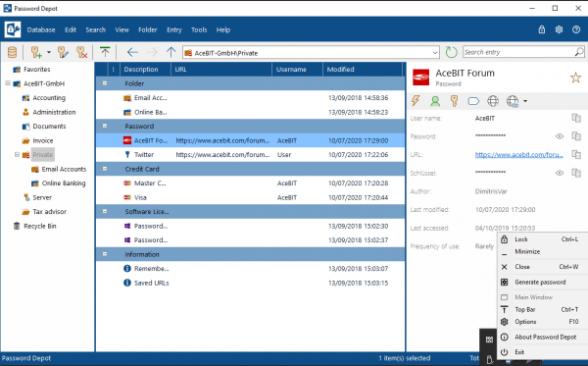588x366 pixels.
Task: Open the Folder menu
Action: point(147,29)
